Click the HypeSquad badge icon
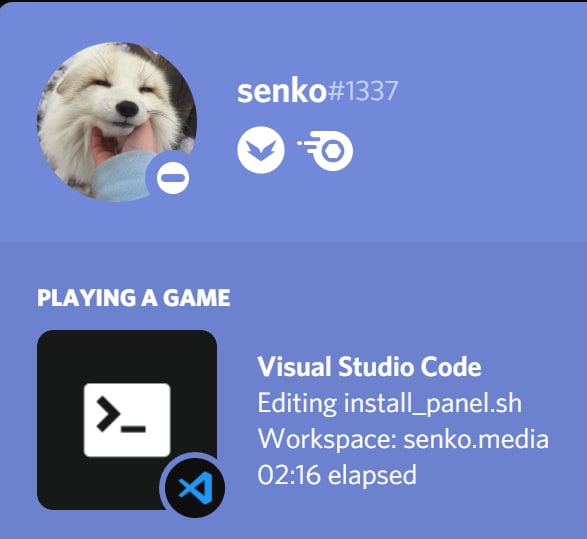Screen dimensions: 587x539 (261, 150)
